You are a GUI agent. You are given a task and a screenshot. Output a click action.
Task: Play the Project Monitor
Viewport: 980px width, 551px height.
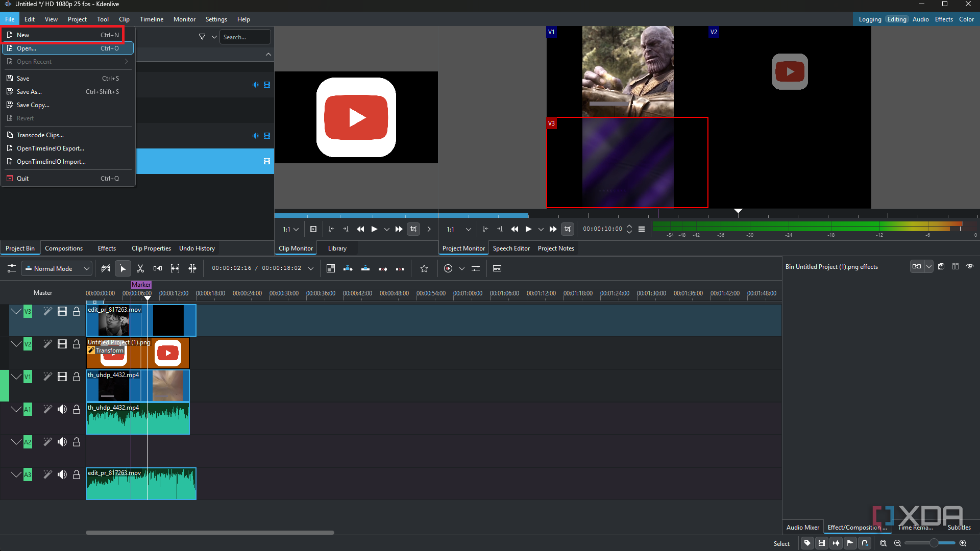[x=528, y=230]
